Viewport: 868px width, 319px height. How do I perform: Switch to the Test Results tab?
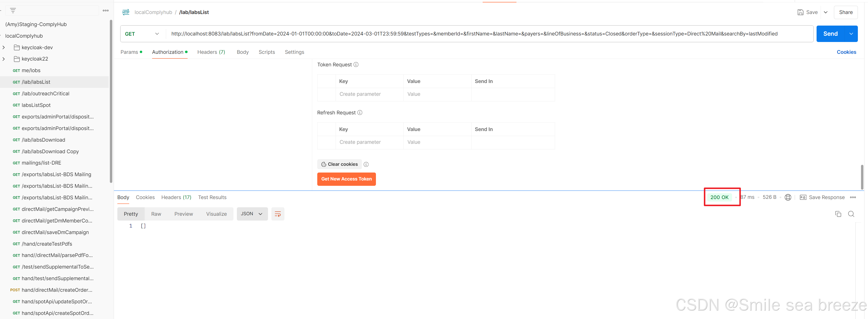pos(212,197)
